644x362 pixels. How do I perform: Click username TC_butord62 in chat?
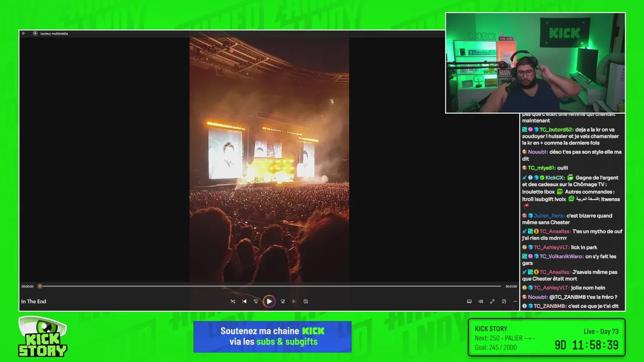pyautogui.click(x=556, y=130)
